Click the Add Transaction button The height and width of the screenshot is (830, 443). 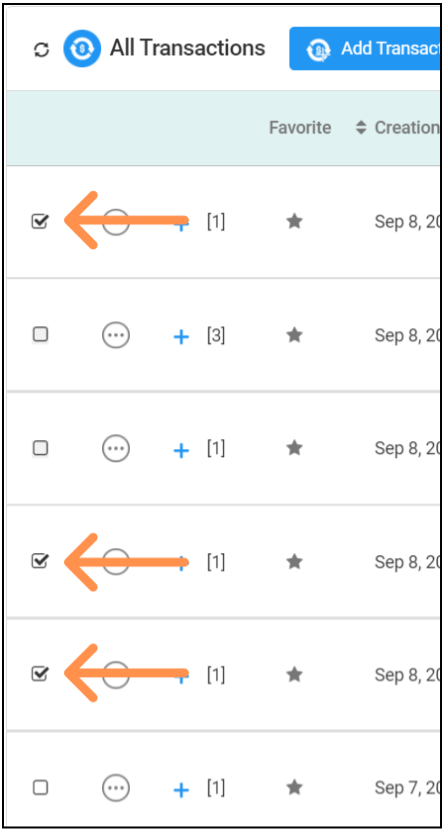tap(365, 49)
